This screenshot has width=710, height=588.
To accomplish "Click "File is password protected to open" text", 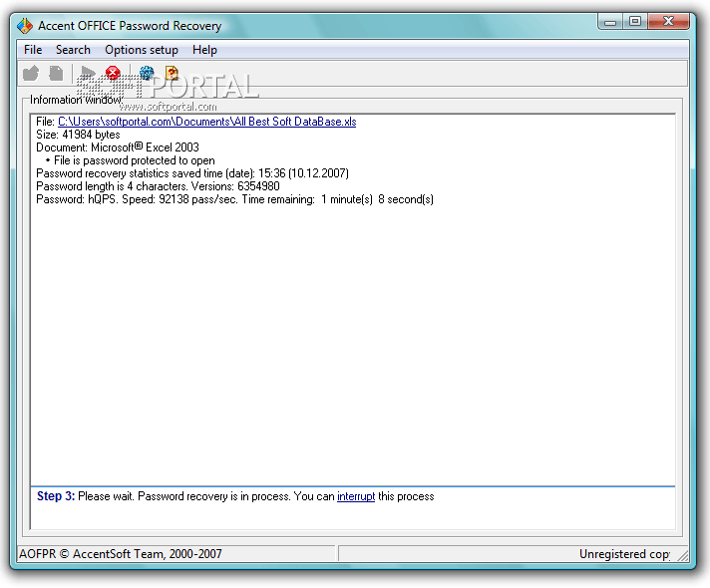I will click(x=134, y=160).
